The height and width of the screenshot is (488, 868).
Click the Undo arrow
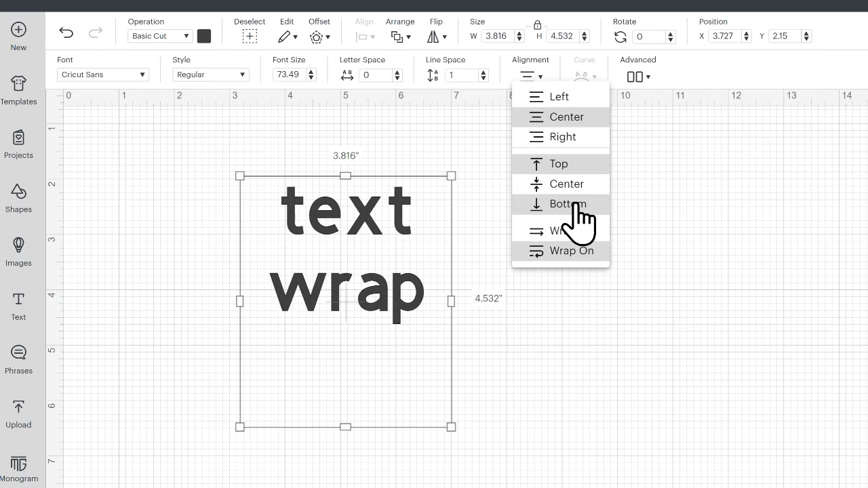tap(66, 33)
